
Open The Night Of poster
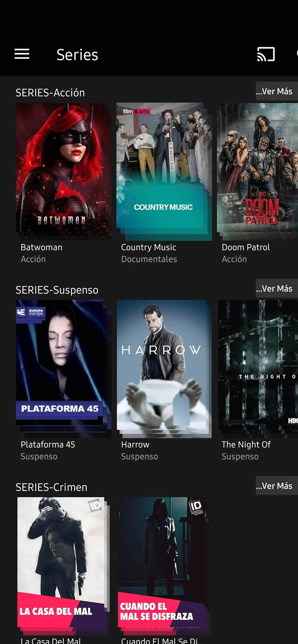(257, 369)
